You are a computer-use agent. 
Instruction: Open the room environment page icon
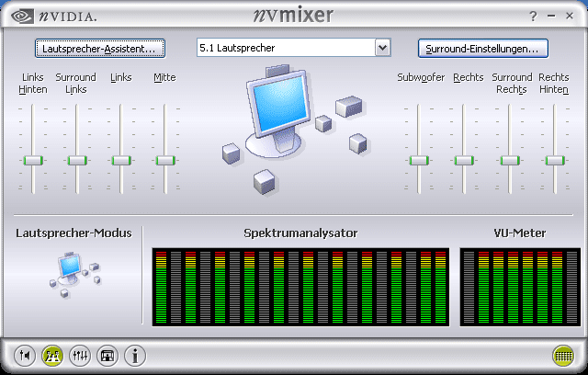click(107, 355)
